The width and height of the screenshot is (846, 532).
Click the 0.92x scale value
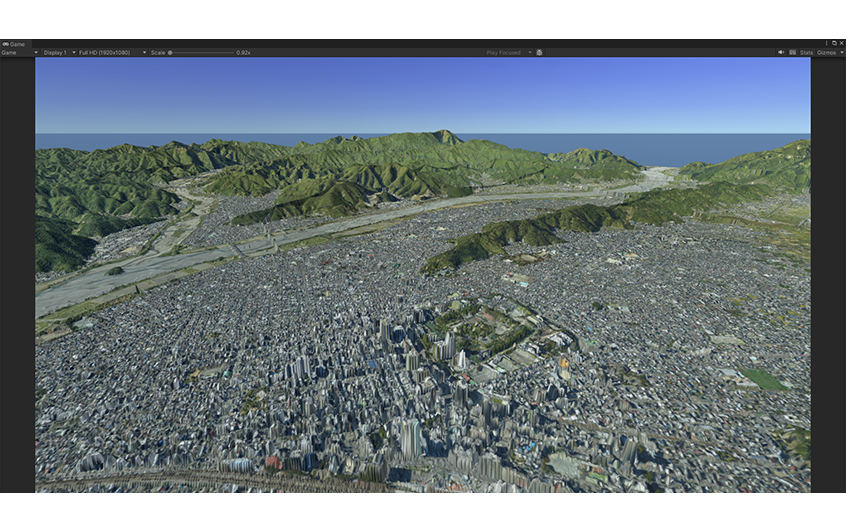click(x=243, y=53)
